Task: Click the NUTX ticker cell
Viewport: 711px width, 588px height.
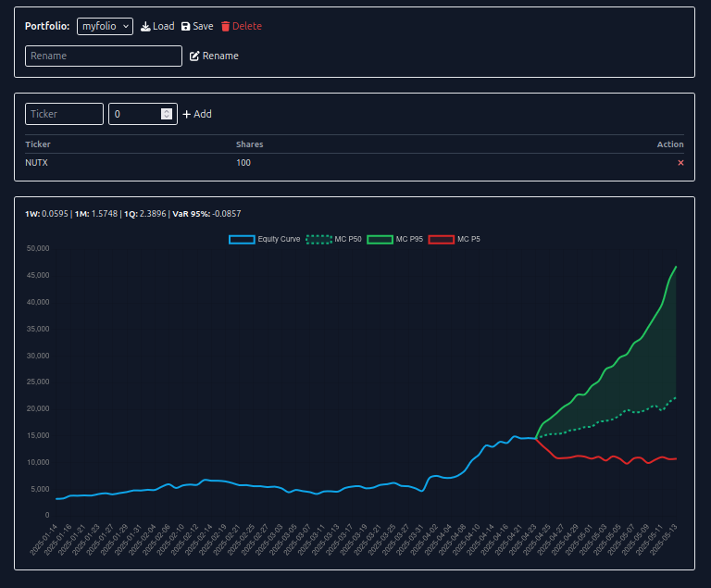Action: 36,163
